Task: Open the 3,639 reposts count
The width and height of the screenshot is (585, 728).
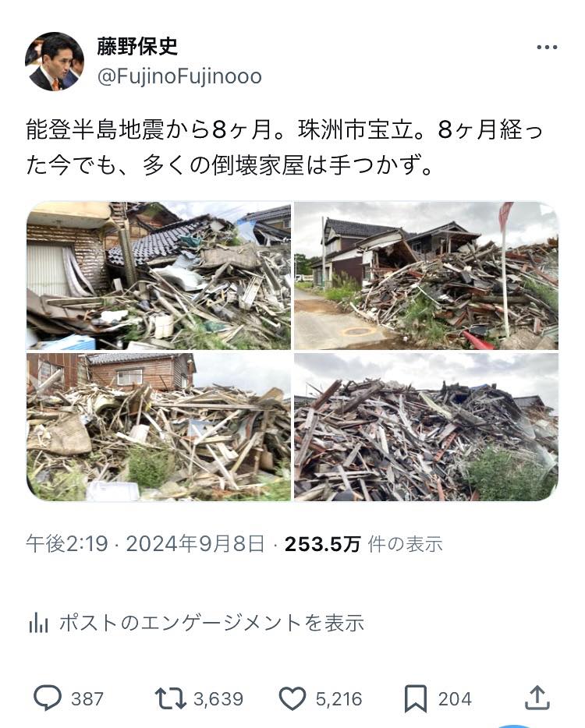Action: pos(218,698)
